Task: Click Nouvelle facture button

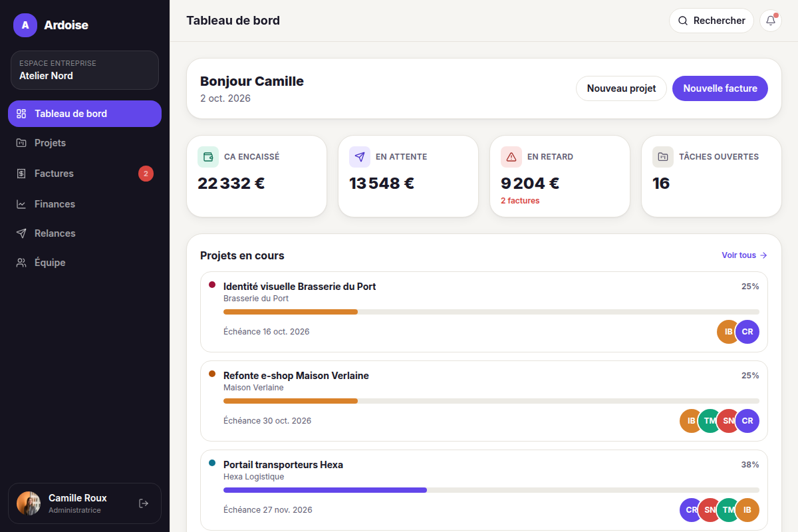Action: pos(720,88)
